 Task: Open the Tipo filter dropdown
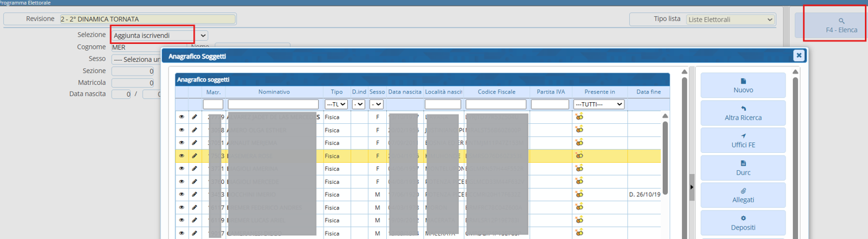[336, 104]
